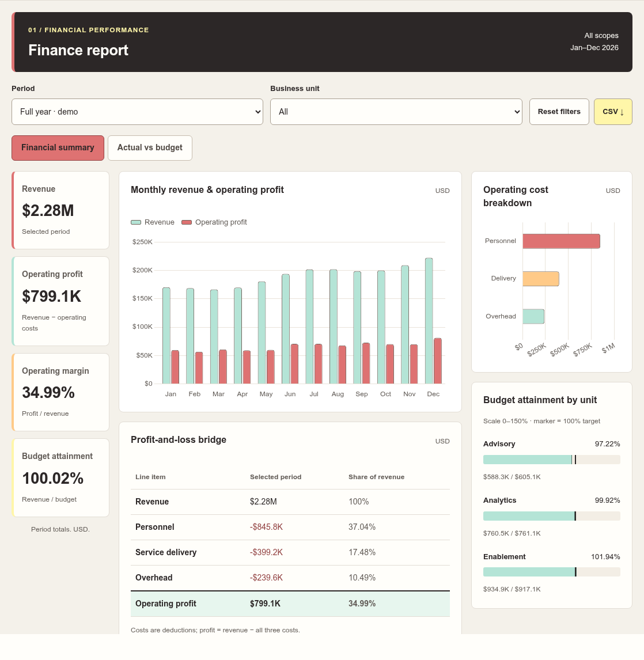
Task: Click the 37.04% share cell
Action: pyautogui.click(x=362, y=527)
